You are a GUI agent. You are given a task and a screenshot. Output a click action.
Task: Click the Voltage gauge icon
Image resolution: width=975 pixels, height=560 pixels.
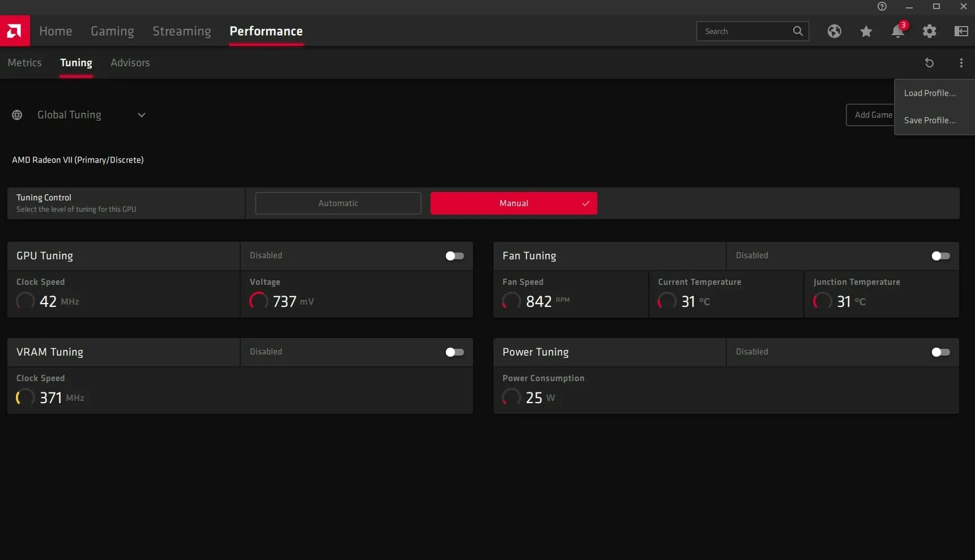pos(259,301)
